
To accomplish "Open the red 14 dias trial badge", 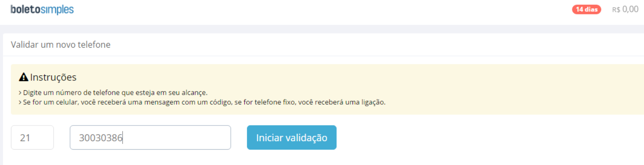I will coord(587,9).
